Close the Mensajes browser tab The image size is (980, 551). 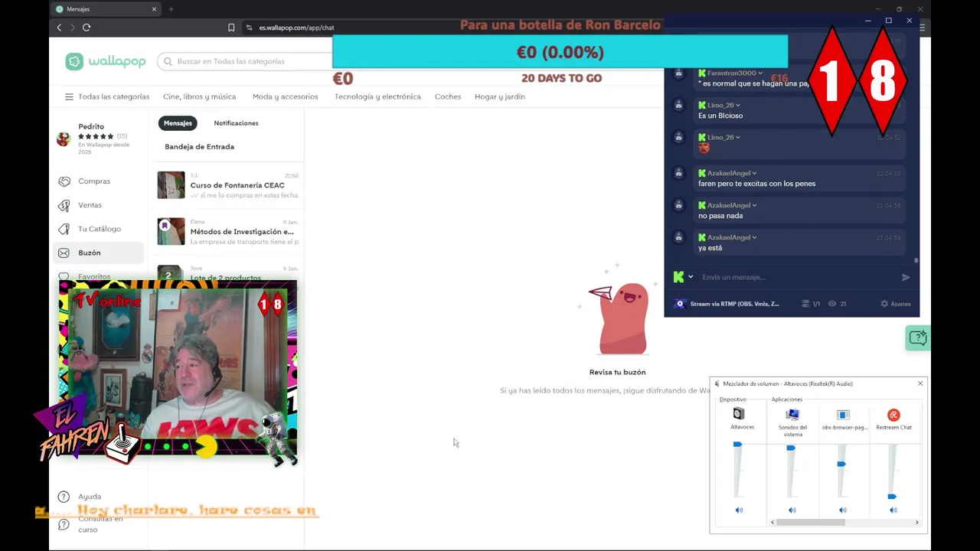point(154,9)
